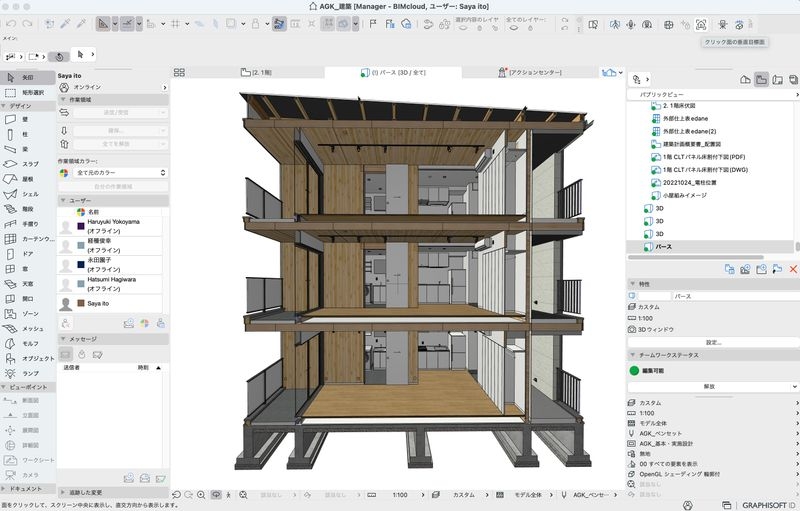Click Saya ito's brown color swatch
The width and height of the screenshot is (800, 511).
[x=81, y=303]
